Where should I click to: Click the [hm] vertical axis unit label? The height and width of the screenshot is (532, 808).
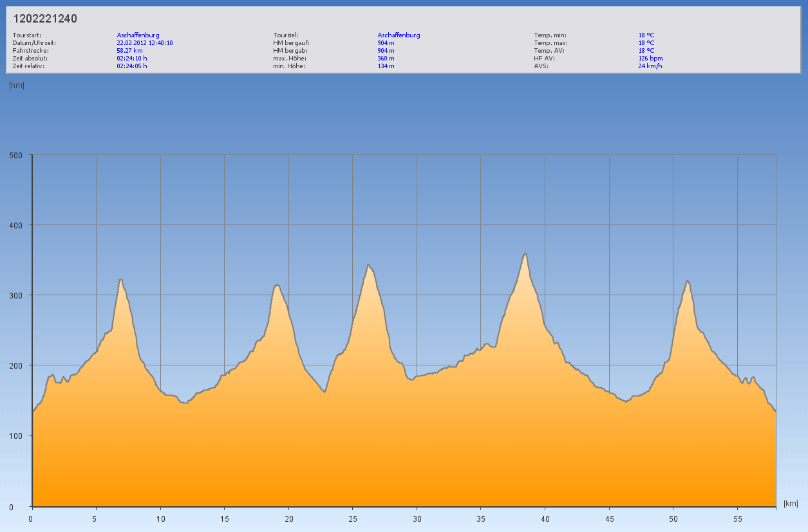pyautogui.click(x=17, y=86)
